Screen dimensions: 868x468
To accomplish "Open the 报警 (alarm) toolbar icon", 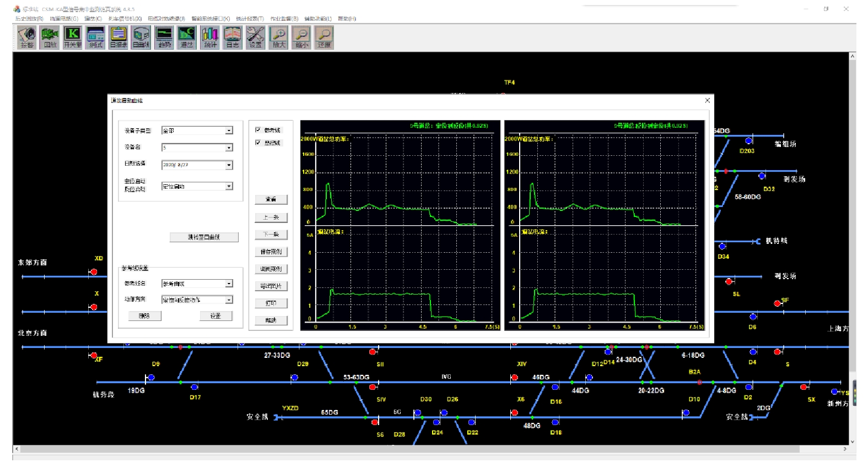I will coord(27,37).
